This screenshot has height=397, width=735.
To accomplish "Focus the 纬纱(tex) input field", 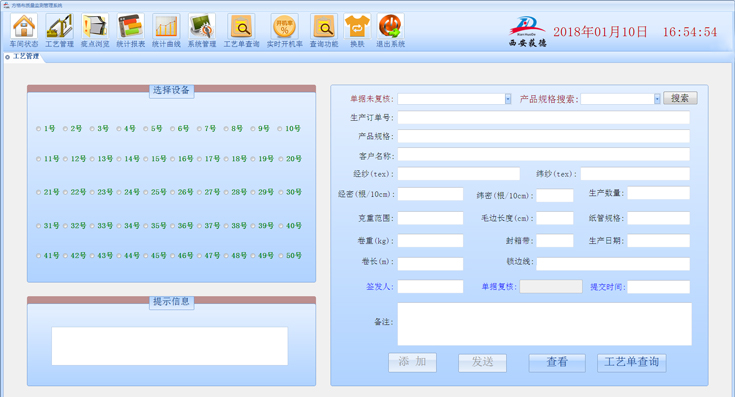I will coord(635,174).
